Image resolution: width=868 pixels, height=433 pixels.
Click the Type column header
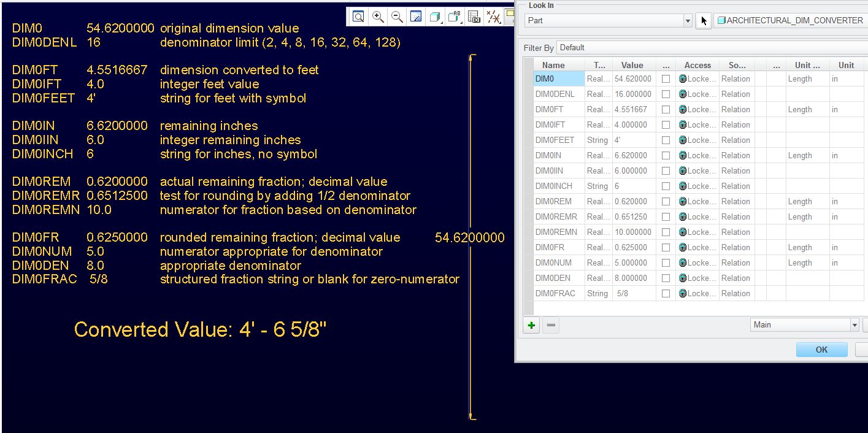[599, 65]
